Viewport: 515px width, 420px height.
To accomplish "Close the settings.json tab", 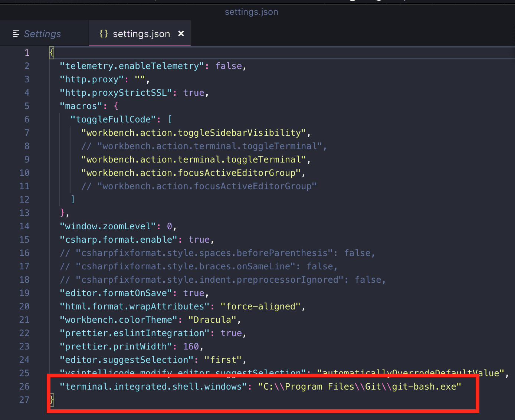I will pos(181,33).
